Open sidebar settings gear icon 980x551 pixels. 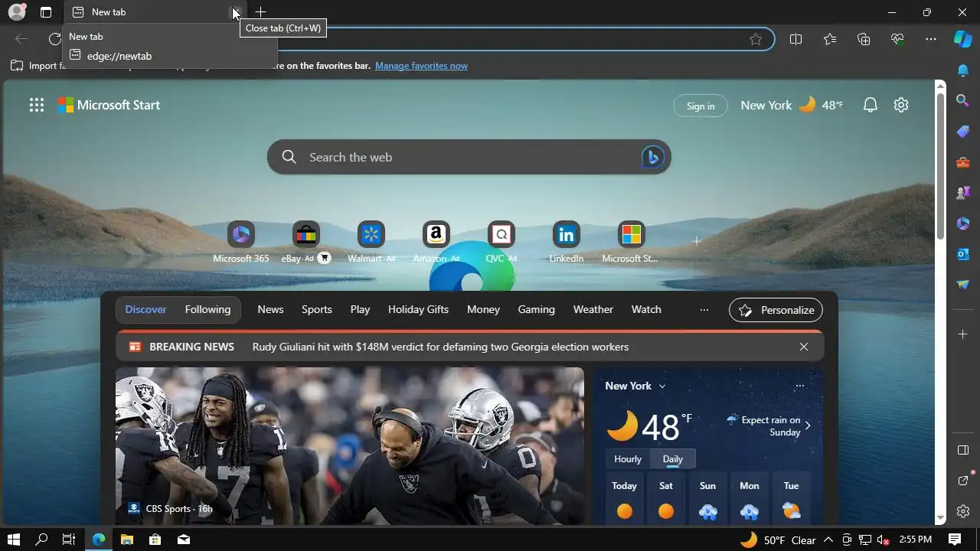[x=963, y=511]
